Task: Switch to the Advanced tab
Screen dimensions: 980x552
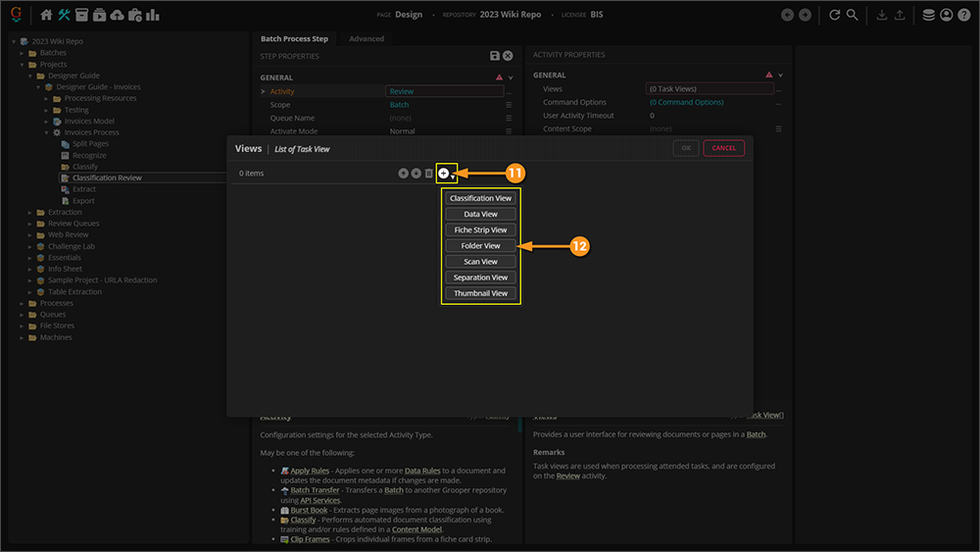Action: pyautogui.click(x=367, y=38)
